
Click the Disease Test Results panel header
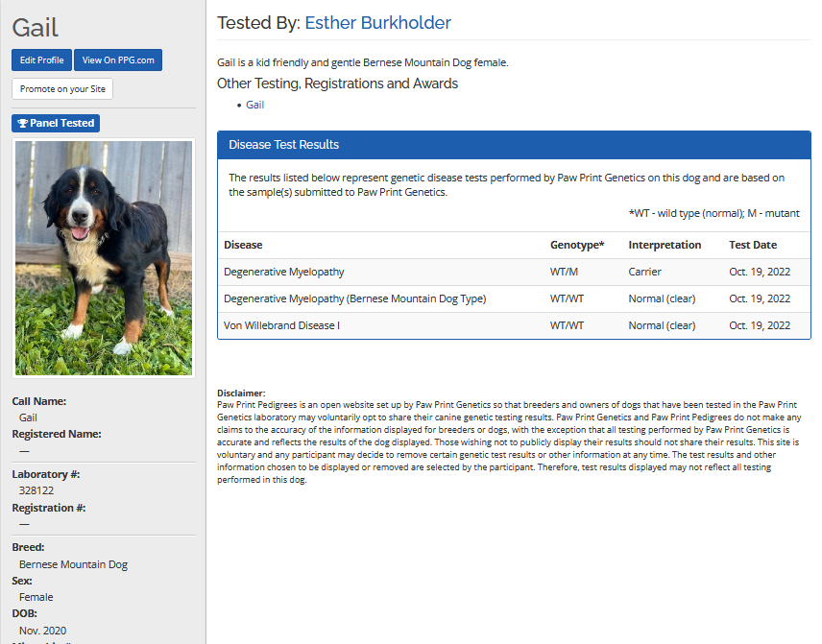click(x=514, y=145)
